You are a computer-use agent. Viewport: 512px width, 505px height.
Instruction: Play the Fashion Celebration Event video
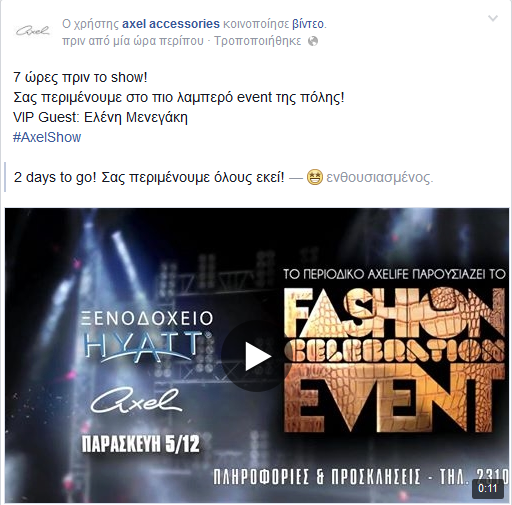257,356
